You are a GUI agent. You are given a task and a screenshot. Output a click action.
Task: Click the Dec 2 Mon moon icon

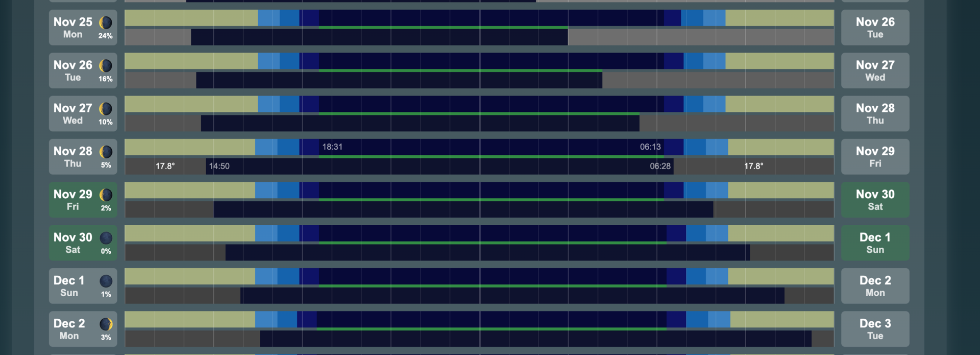(106, 324)
